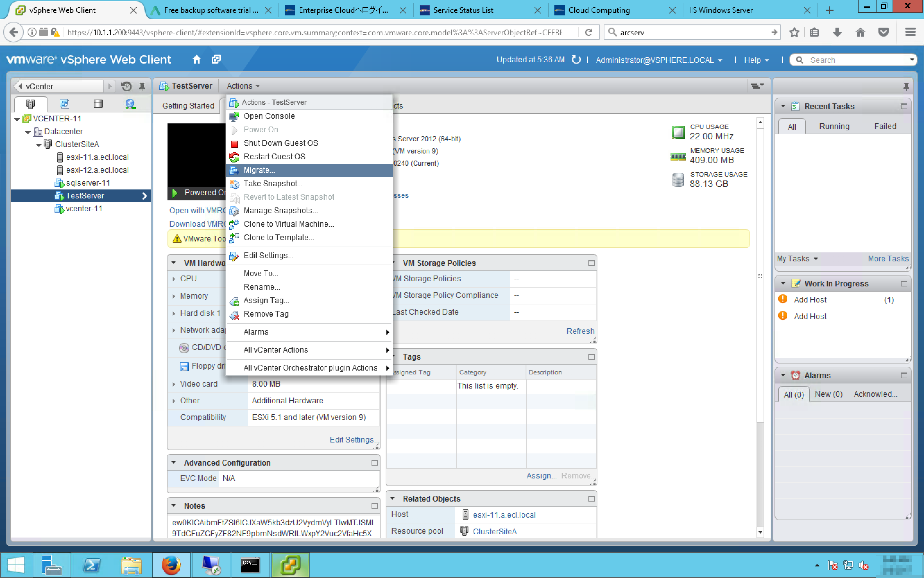The height and width of the screenshot is (578, 924).
Task: Open PowerShell from the taskbar
Action: pos(92,565)
